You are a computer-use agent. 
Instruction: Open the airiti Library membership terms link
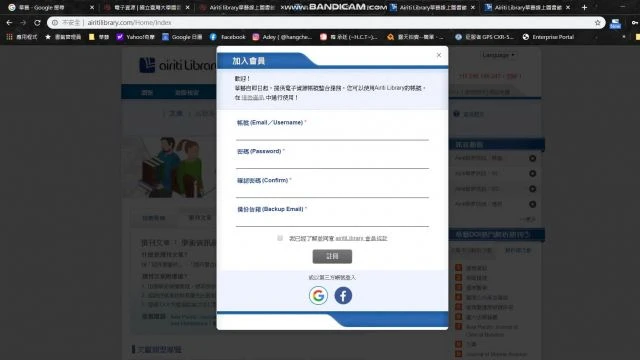coord(361,238)
